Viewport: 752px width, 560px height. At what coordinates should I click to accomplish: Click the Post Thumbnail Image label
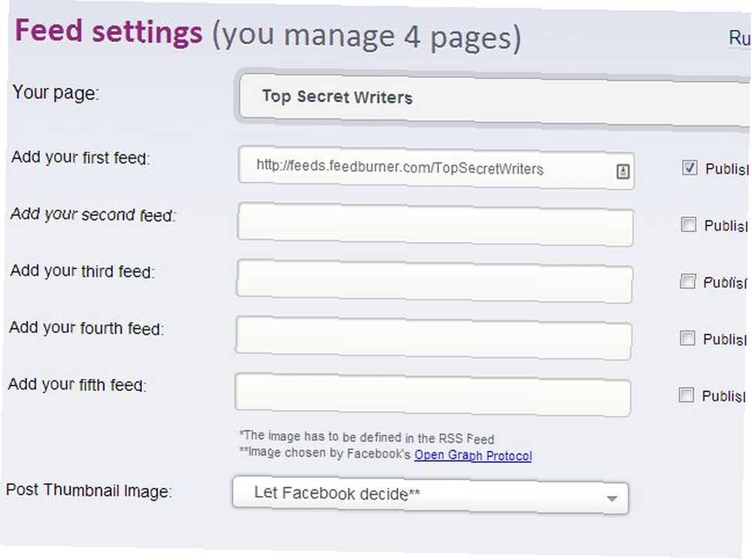[89, 491]
